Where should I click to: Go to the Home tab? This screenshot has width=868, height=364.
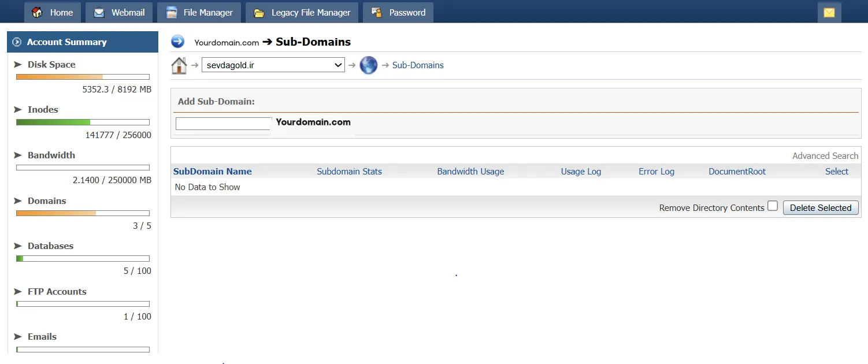[53, 12]
